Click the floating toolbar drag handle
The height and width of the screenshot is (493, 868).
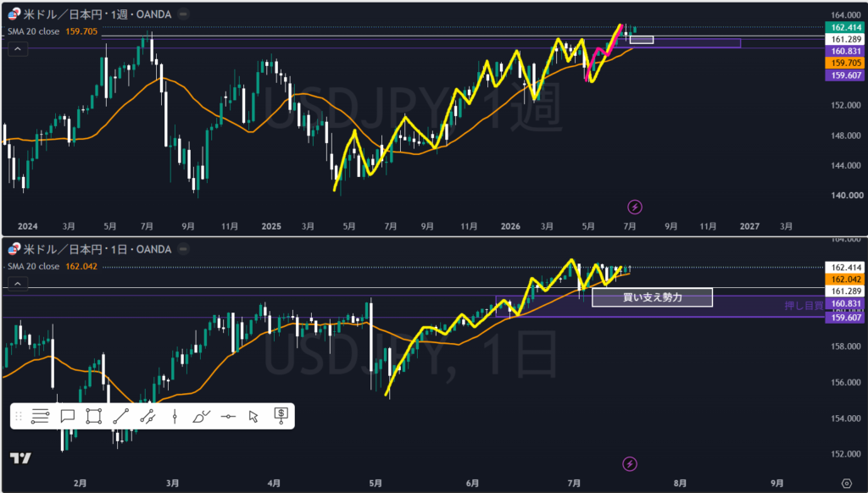click(19, 416)
